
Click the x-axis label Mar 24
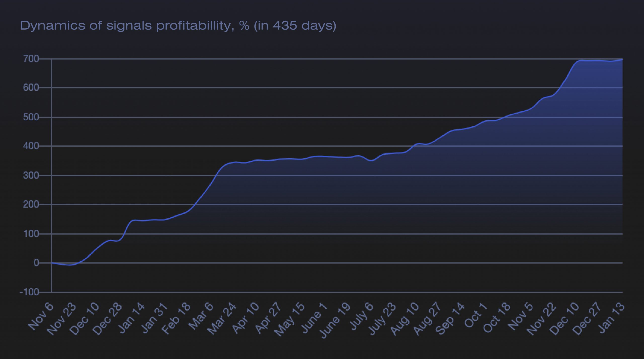pyautogui.click(x=222, y=319)
